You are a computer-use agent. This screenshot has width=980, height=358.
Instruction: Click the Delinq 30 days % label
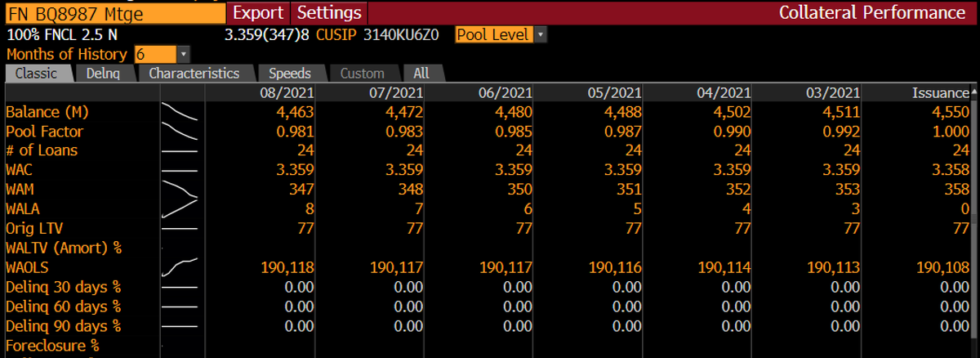63,287
